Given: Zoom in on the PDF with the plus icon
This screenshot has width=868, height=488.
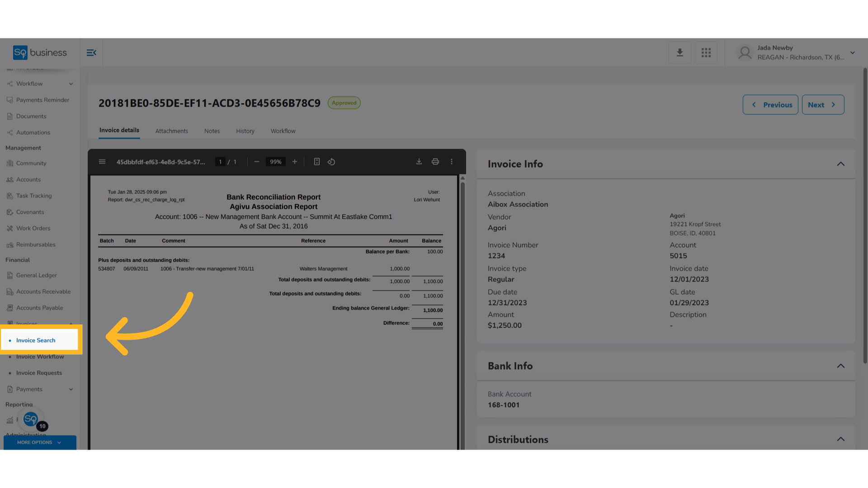Looking at the screenshot, I should click(x=295, y=162).
